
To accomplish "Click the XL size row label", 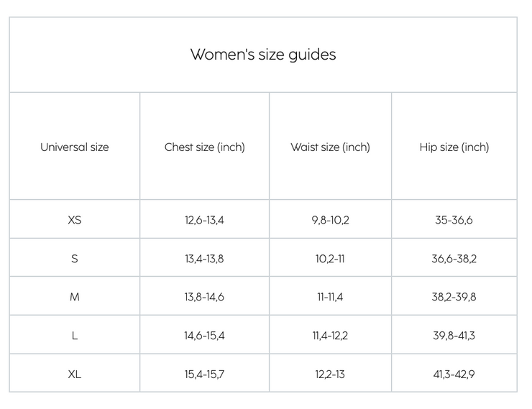I will [x=75, y=374].
